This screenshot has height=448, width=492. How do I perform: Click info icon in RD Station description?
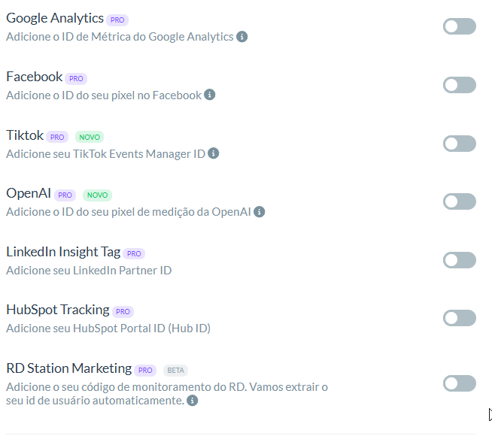[193, 401]
